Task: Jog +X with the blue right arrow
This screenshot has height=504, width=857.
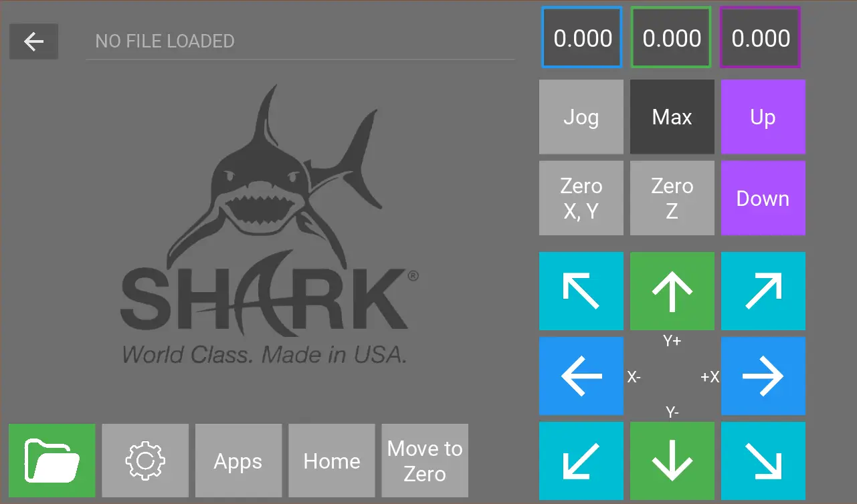Action: 763,376
